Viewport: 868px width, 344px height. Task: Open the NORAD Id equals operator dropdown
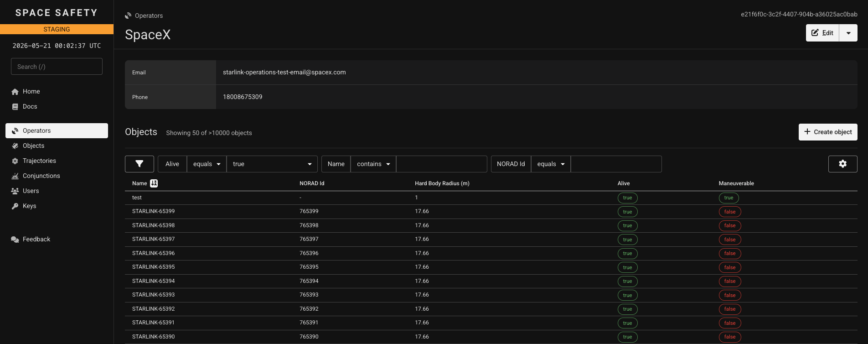click(x=551, y=164)
